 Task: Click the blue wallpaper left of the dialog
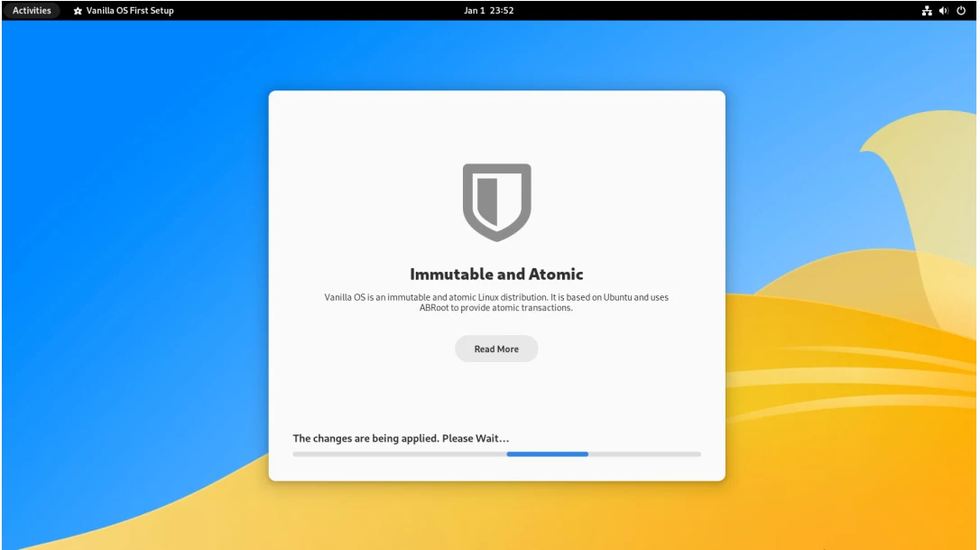coord(135,271)
